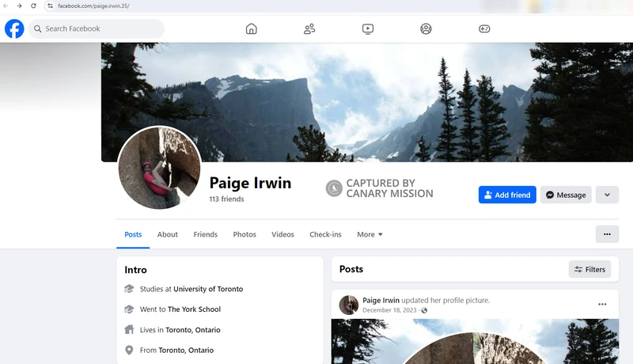Open the cover photo of mountains
633x364 pixels.
point(367,102)
